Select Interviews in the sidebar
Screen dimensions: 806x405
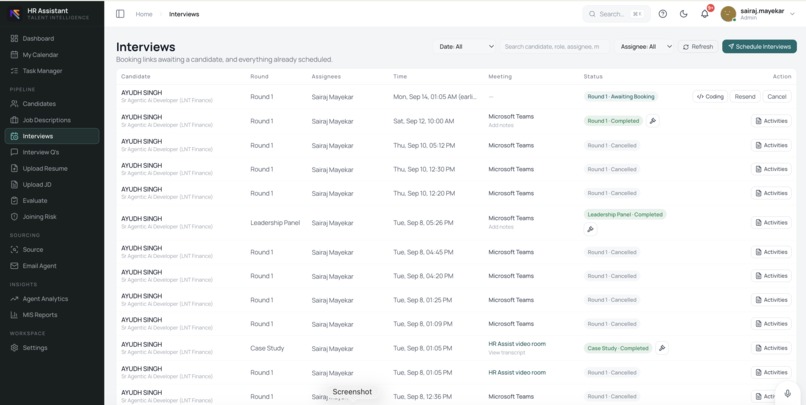tap(51, 136)
